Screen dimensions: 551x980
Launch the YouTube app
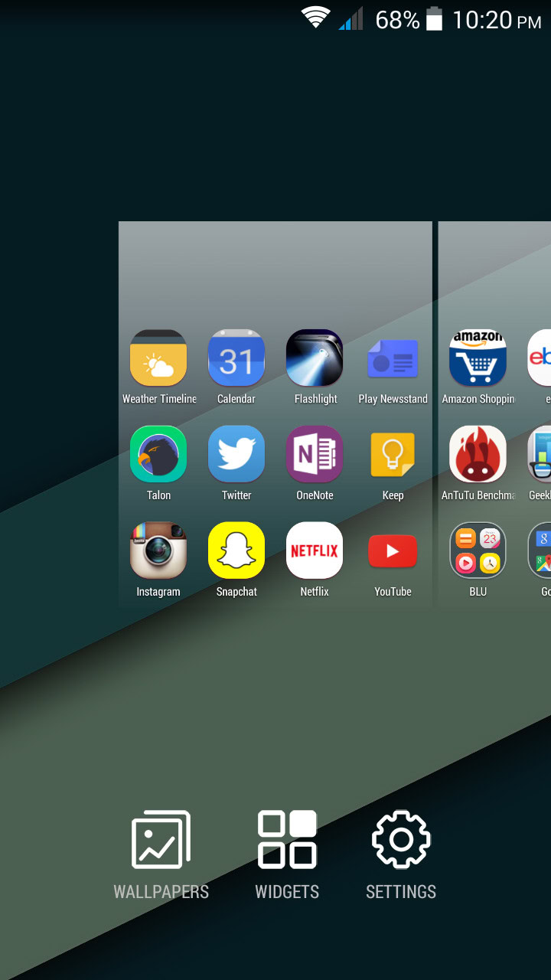[393, 551]
